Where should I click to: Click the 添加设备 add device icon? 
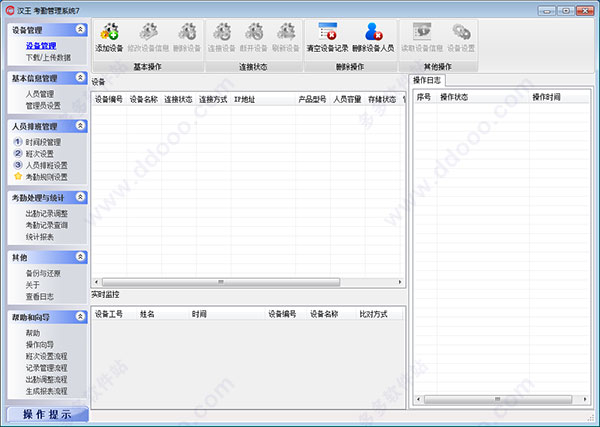click(109, 32)
